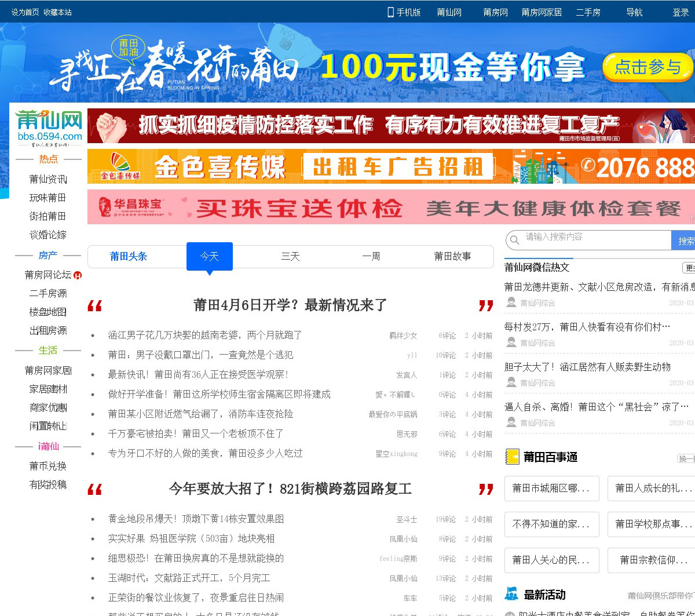Switch to the 三天 tab
This screenshot has width=695, height=616.
[x=290, y=256]
